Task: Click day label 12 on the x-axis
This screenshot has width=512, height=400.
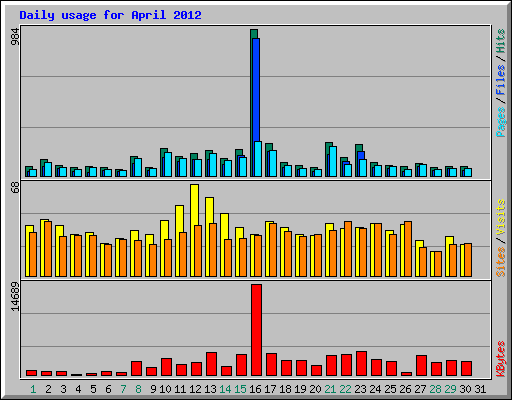Action: (195, 389)
